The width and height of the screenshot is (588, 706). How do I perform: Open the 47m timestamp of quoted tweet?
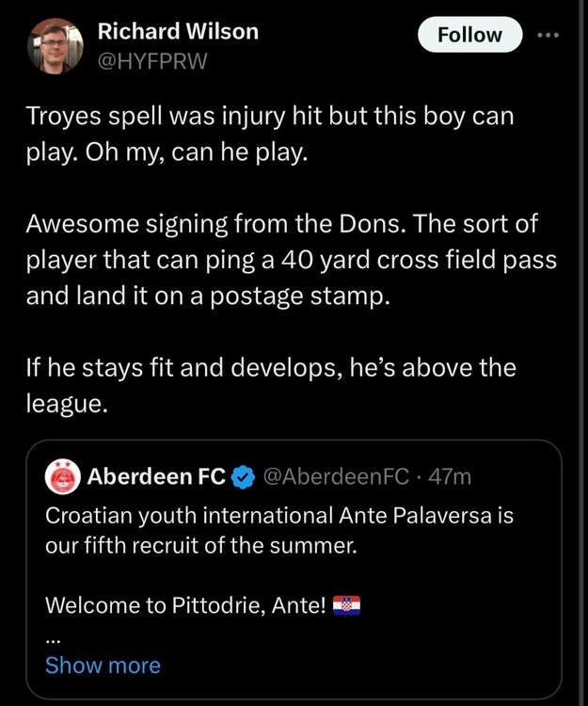point(450,477)
